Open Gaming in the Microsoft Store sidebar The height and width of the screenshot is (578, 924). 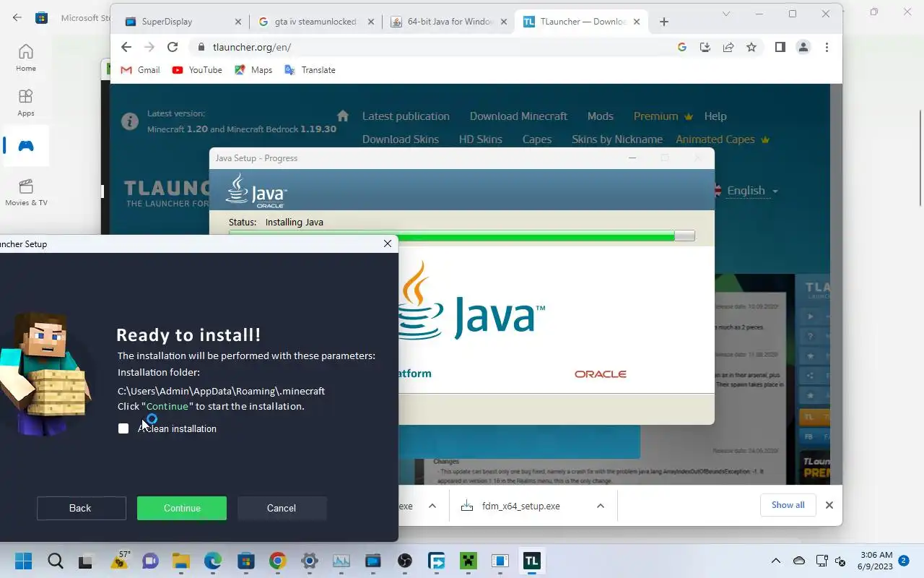point(26,146)
